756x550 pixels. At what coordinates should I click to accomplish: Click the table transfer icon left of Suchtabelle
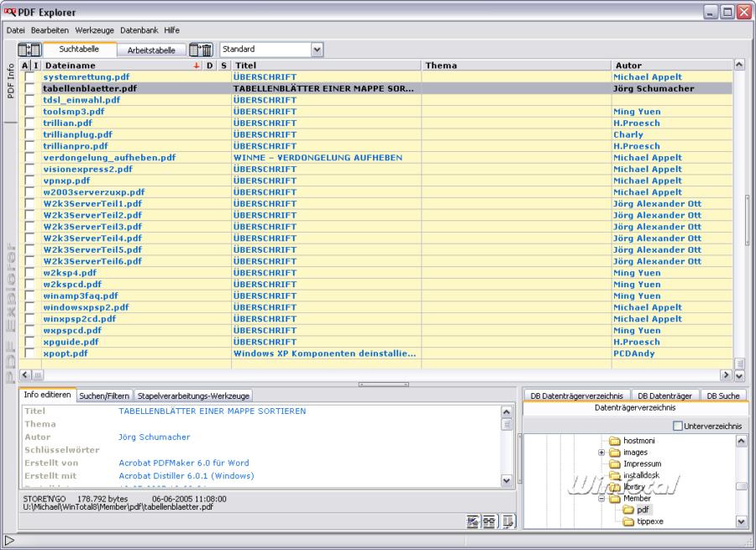click(x=29, y=50)
